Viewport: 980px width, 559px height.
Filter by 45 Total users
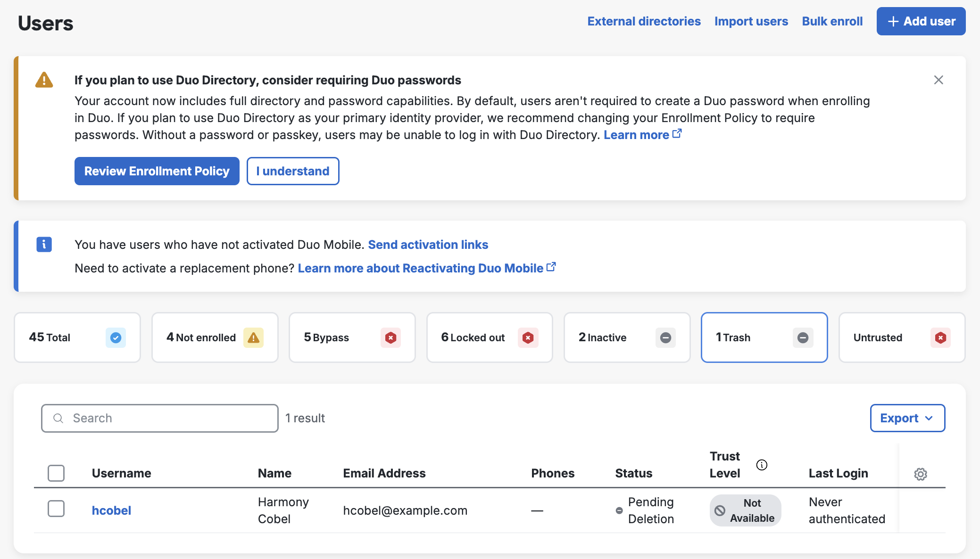pos(77,337)
